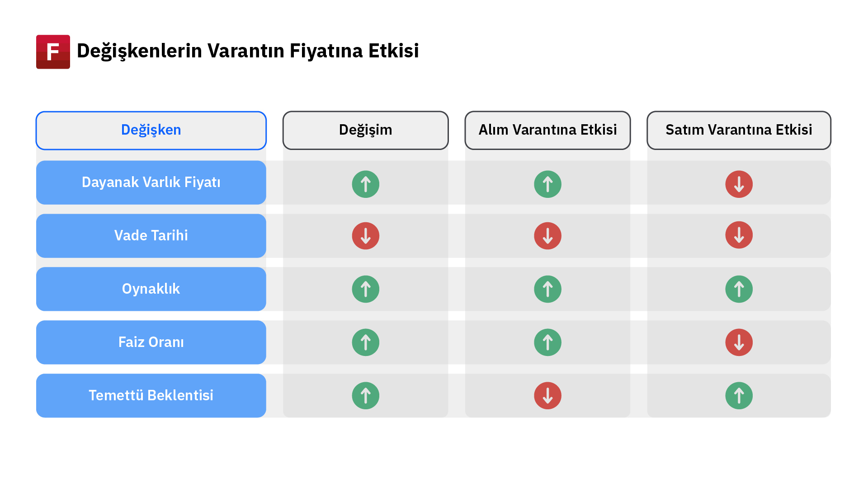Click green up arrow for Oynaklık Alım effect
The width and height of the screenshot is (868, 501).
point(547,289)
